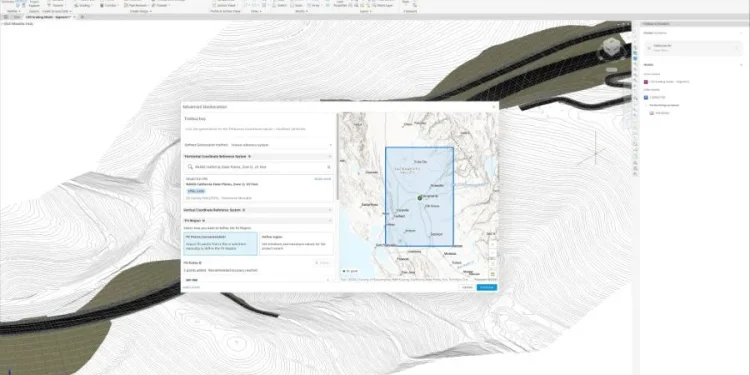Select the Define region option card
Screen dimensions: 750x375
297,244
